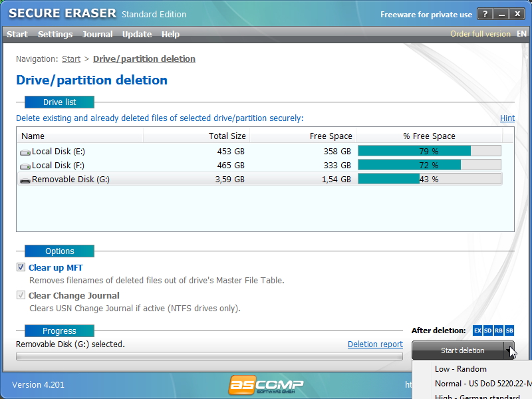Click the Local Disk (E:) drive icon
Screen dimensions: 532x399
pyautogui.click(x=25, y=152)
